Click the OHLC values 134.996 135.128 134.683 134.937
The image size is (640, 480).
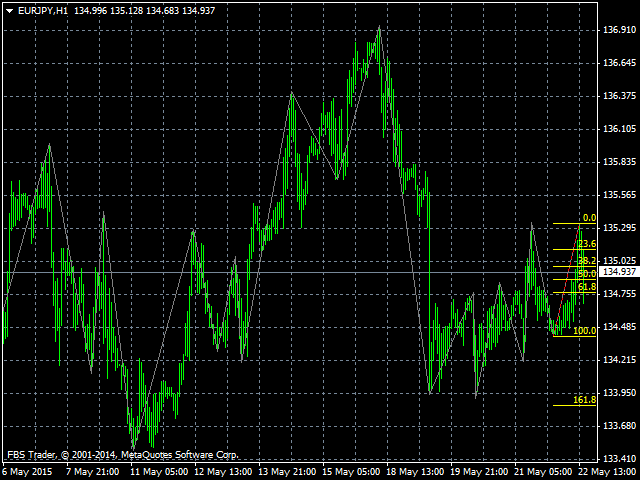point(144,11)
